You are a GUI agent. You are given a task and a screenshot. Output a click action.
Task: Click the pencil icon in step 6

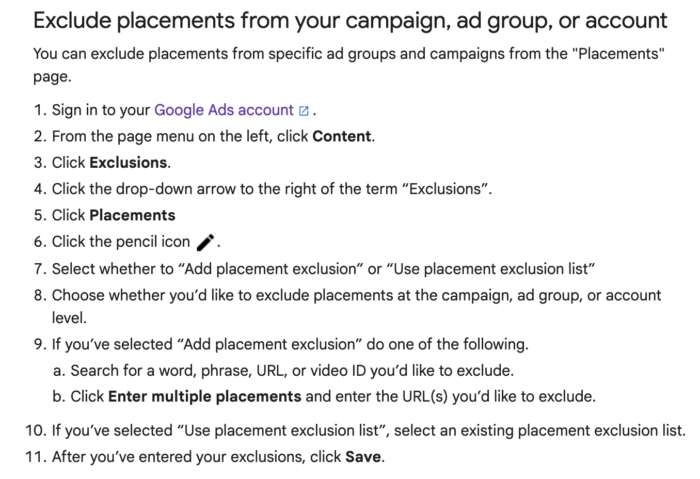pyautogui.click(x=205, y=242)
